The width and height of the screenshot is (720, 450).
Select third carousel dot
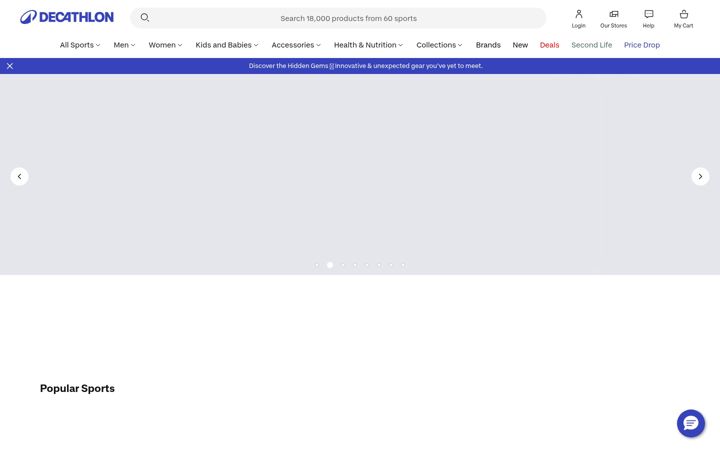[x=343, y=265]
